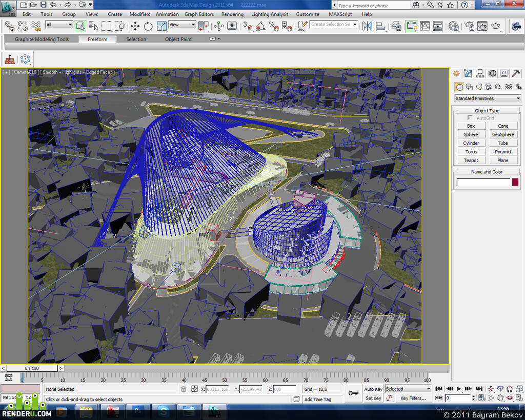Open the Utilities hammer panel
Image resolution: width=525 pixels, height=420 pixels.
pyautogui.click(x=516, y=73)
